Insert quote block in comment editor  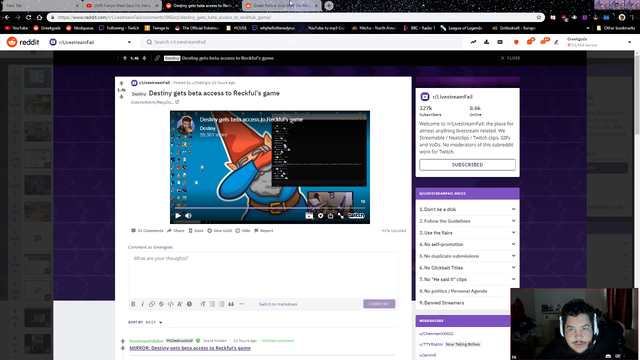click(231, 304)
